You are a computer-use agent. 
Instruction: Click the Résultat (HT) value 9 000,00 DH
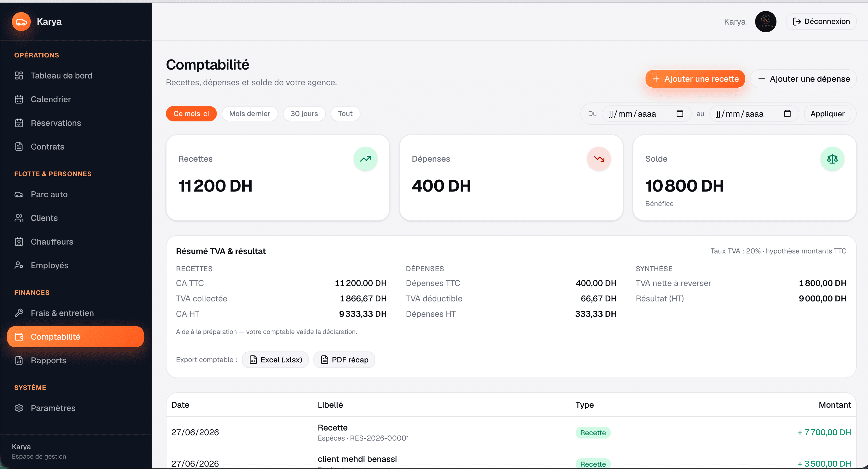[822, 299]
